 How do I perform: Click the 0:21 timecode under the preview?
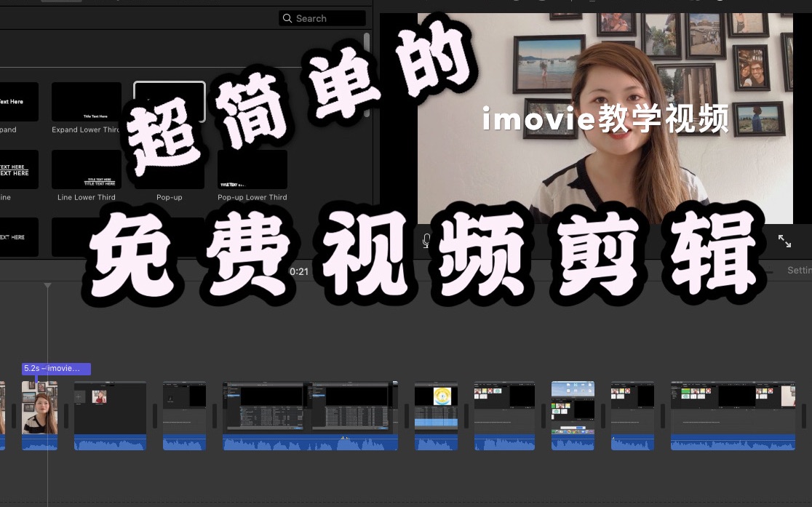pyautogui.click(x=300, y=270)
